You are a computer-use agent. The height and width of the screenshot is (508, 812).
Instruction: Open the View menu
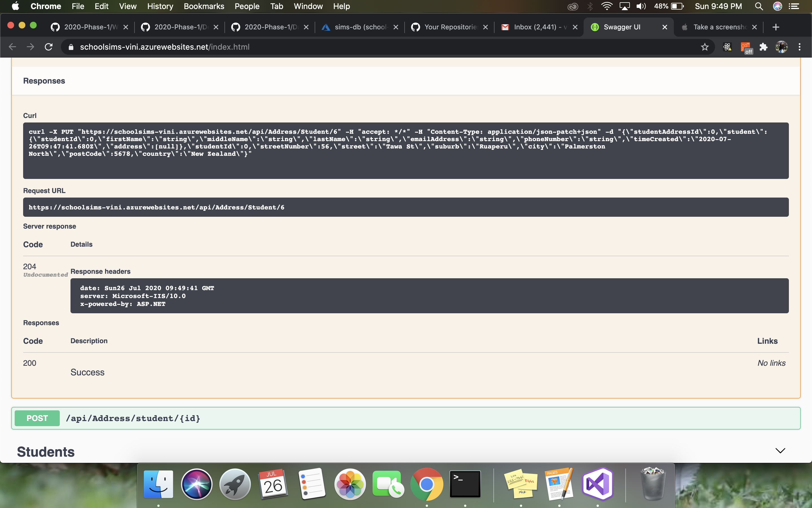click(x=128, y=6)
